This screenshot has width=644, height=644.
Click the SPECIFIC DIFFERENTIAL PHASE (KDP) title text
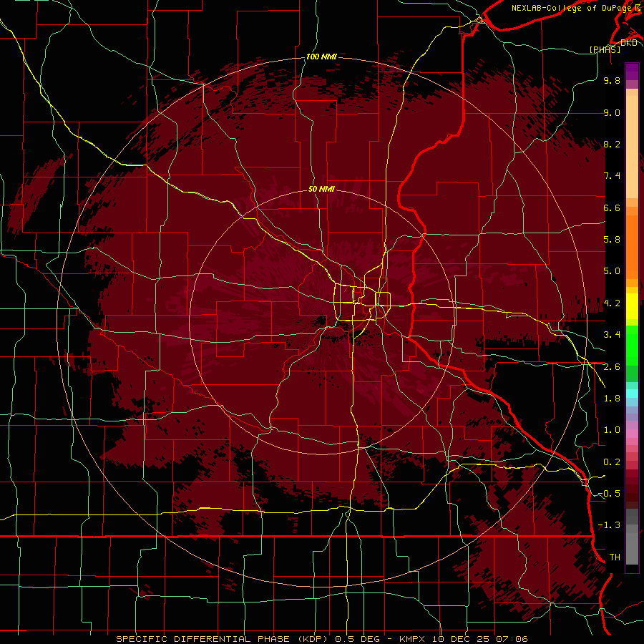(221, 639)
